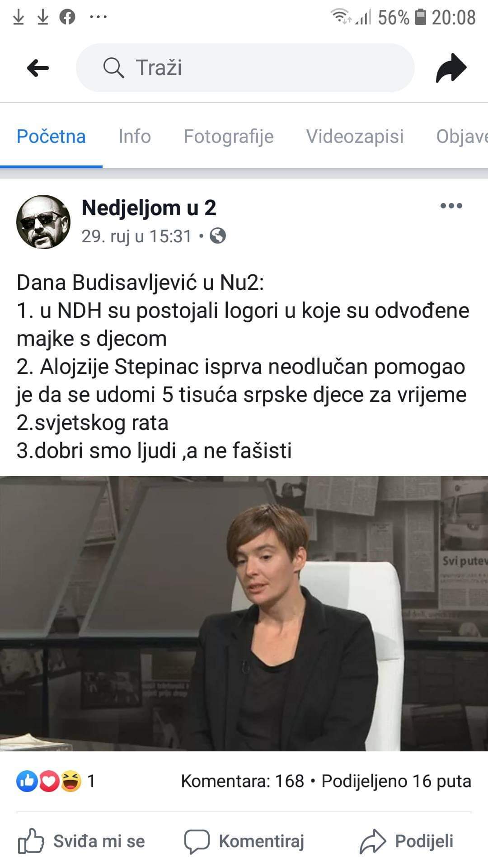Tap the laughing reaction emoji
Screen dimensions: 488x868
click(x=71, y=782)
